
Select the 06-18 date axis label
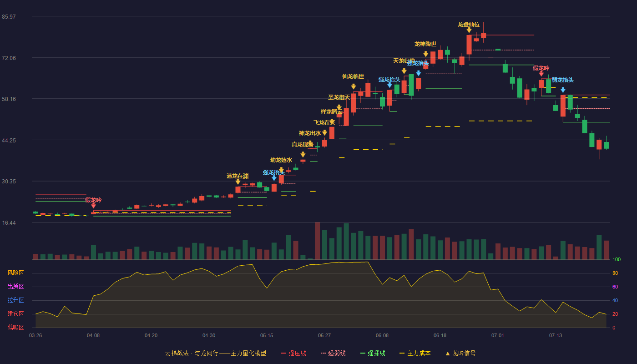coord(440,335)
